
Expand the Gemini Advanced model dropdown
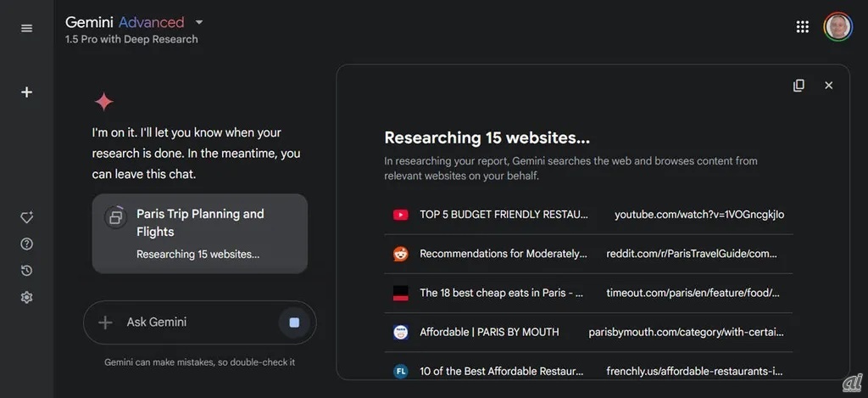[199, 22]
